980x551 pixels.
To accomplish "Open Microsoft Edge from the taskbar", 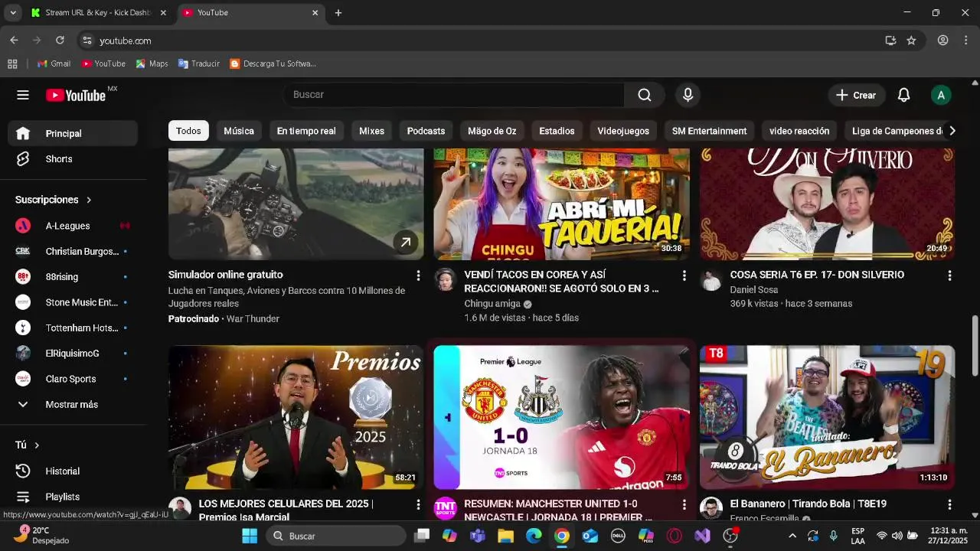I will [x=534, y=536].
